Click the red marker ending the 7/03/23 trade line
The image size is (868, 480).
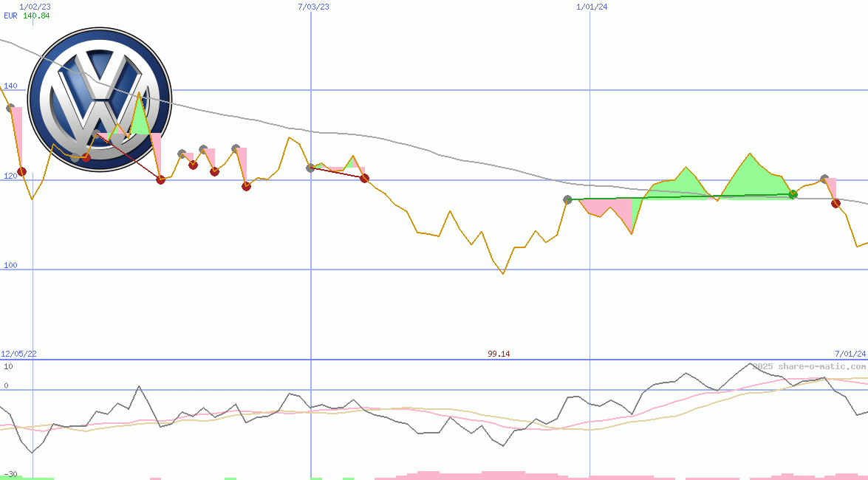point(364,178)
